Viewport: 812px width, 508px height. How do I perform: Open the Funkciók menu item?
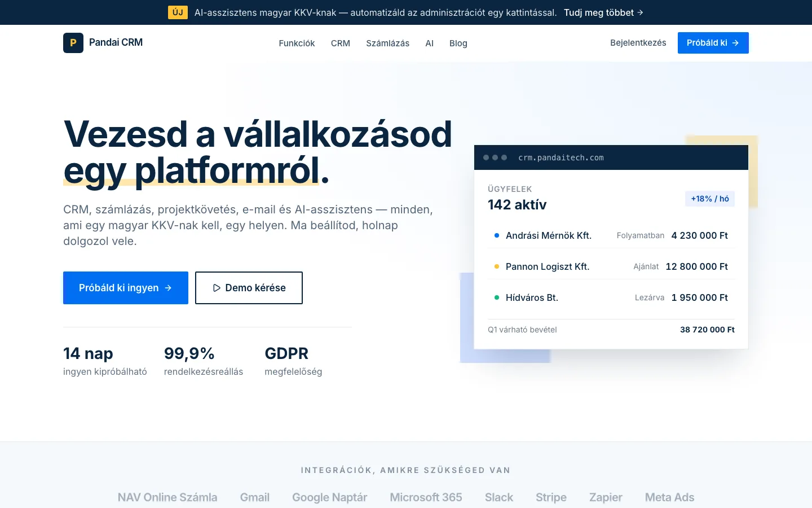click(x=297, y=43)
